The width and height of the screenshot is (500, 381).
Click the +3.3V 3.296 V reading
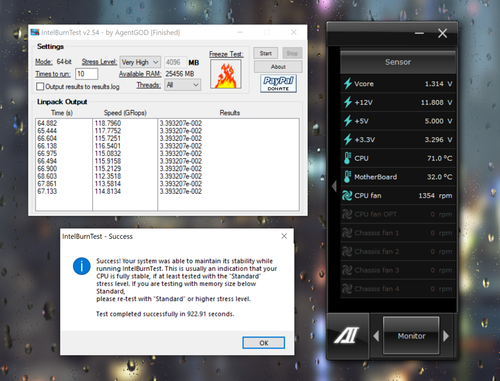(438, 140)
